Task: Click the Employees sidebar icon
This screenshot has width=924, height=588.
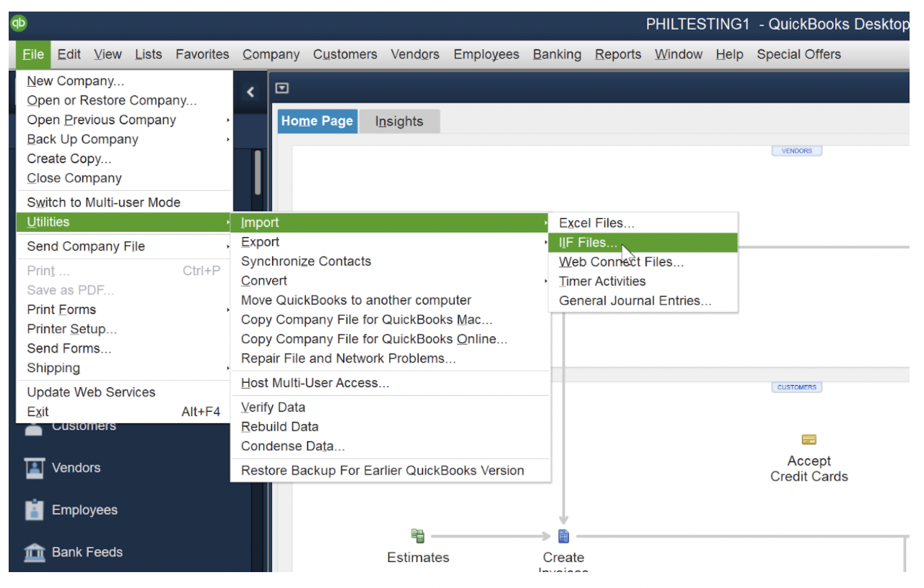Action: 34,510
